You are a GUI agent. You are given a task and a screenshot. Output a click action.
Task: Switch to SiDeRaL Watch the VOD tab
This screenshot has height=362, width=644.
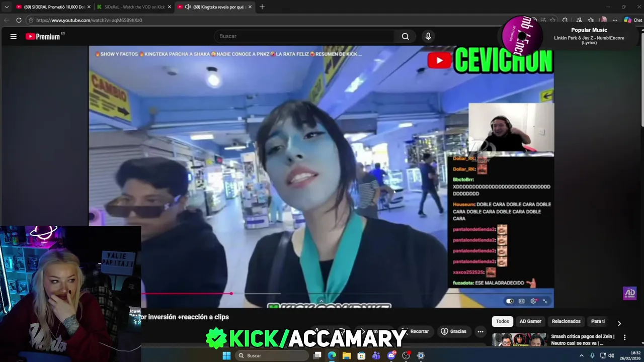point(134,7)
